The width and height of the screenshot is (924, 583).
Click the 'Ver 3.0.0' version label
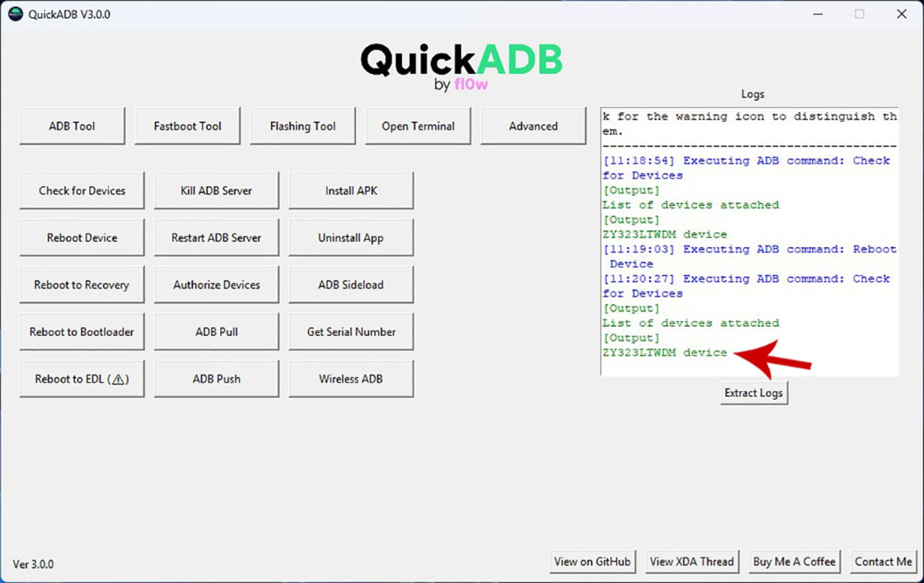click(33, 564)
